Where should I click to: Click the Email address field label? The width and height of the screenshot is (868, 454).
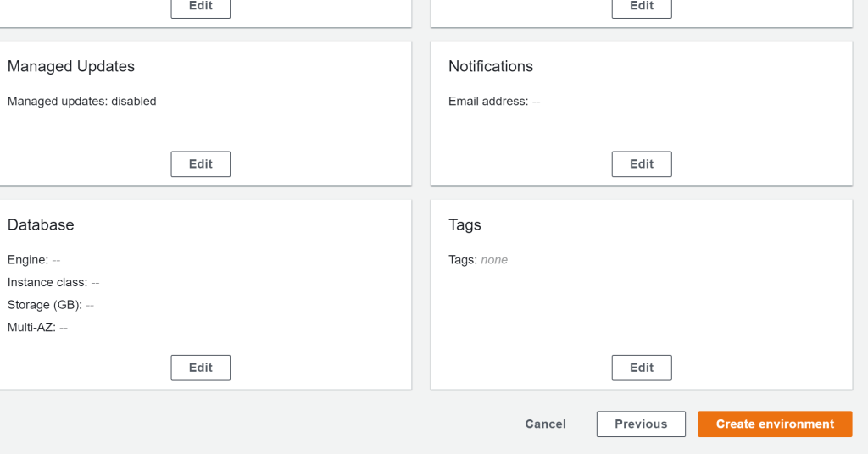[488, 101]
